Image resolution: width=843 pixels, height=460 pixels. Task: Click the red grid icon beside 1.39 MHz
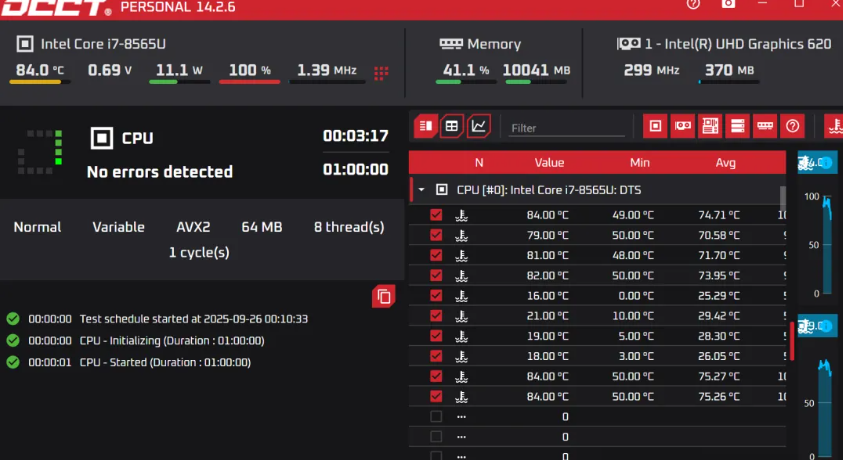[381, 72]
